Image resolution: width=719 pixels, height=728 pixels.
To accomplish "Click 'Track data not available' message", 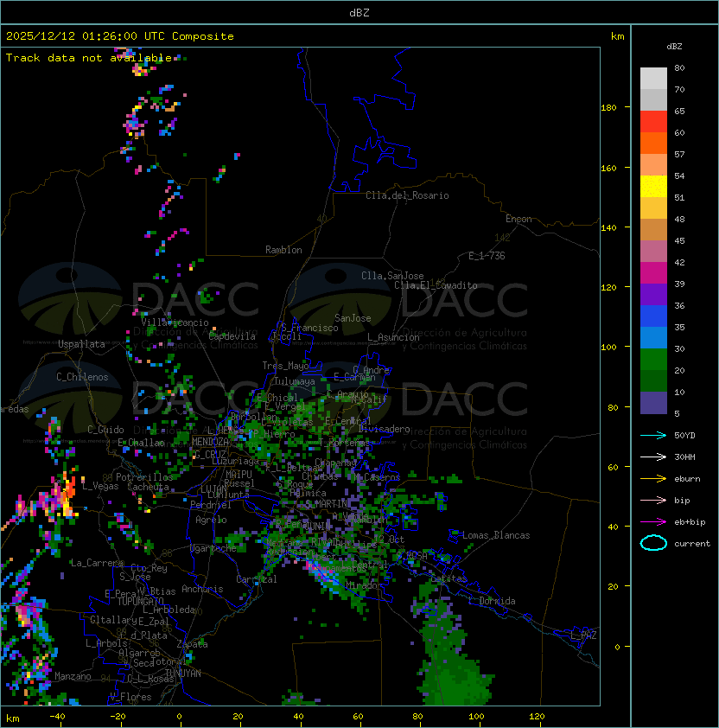I will click(x=89, y=58).
